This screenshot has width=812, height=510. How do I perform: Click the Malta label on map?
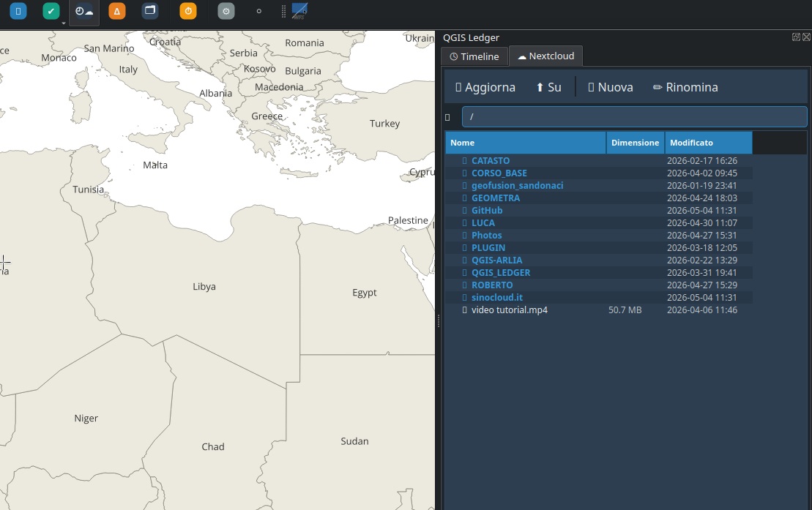coord(155,165)
